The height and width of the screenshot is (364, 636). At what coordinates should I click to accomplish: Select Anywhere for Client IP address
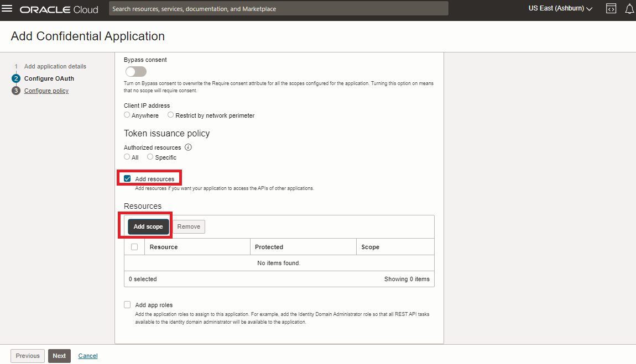tap(127, 115)
